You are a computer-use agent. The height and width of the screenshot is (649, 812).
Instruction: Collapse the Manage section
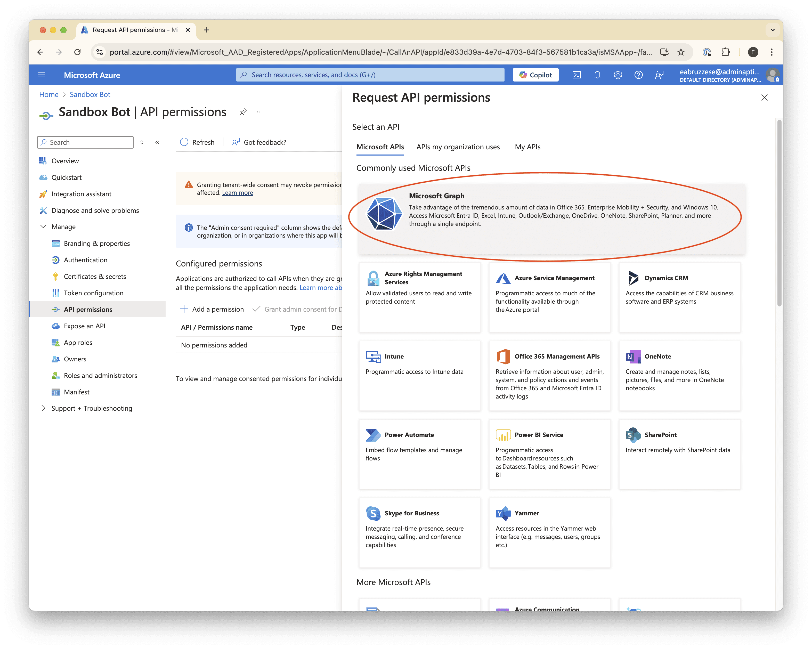coord(43,227)
